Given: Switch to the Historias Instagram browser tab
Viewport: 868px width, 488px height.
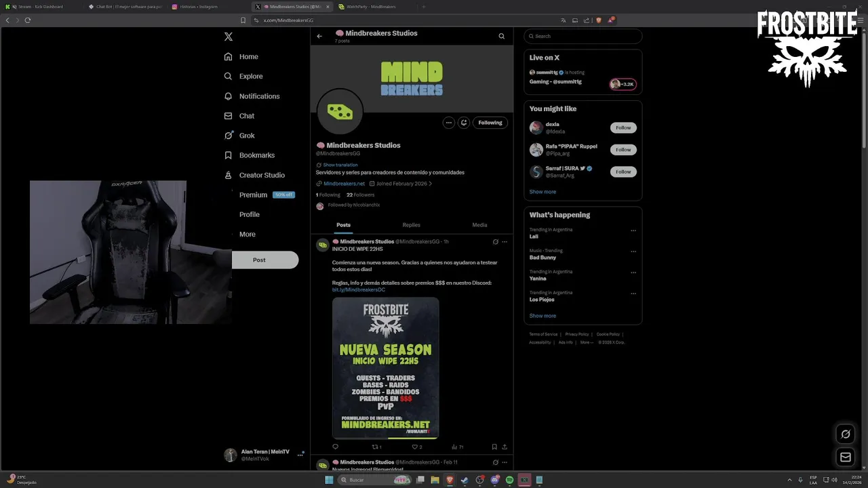Looking at the screenshot, I should [208, 6].
